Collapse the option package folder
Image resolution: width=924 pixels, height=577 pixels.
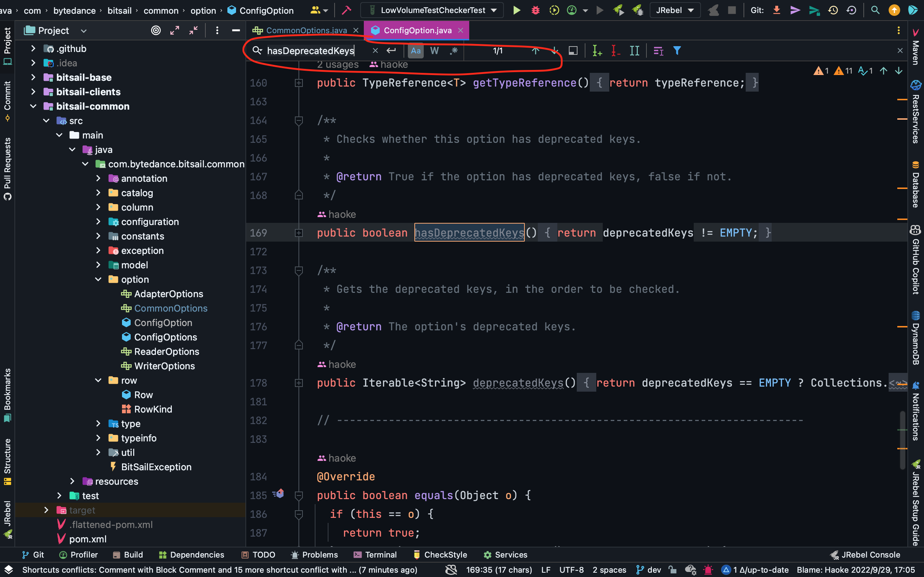[98, 279]
